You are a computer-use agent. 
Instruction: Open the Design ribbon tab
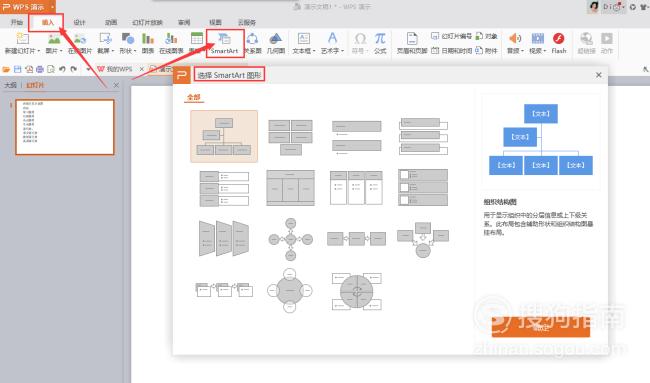pos(79,22)
